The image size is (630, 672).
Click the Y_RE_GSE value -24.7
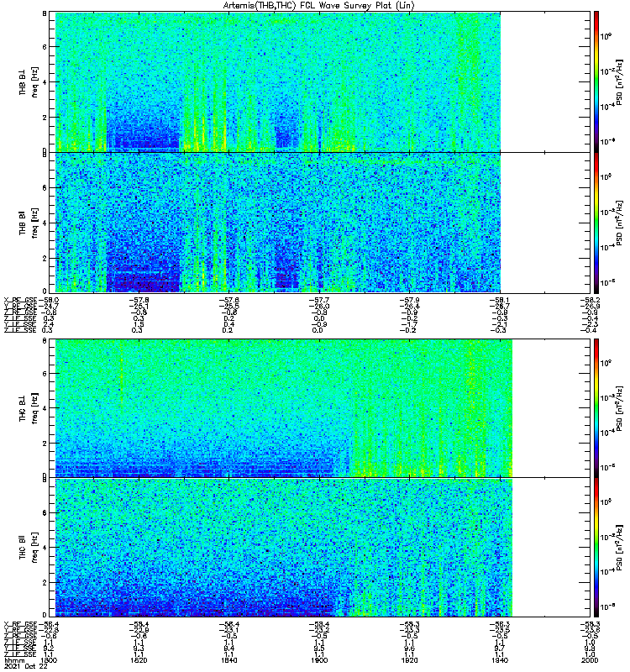[x=49, y=307]
